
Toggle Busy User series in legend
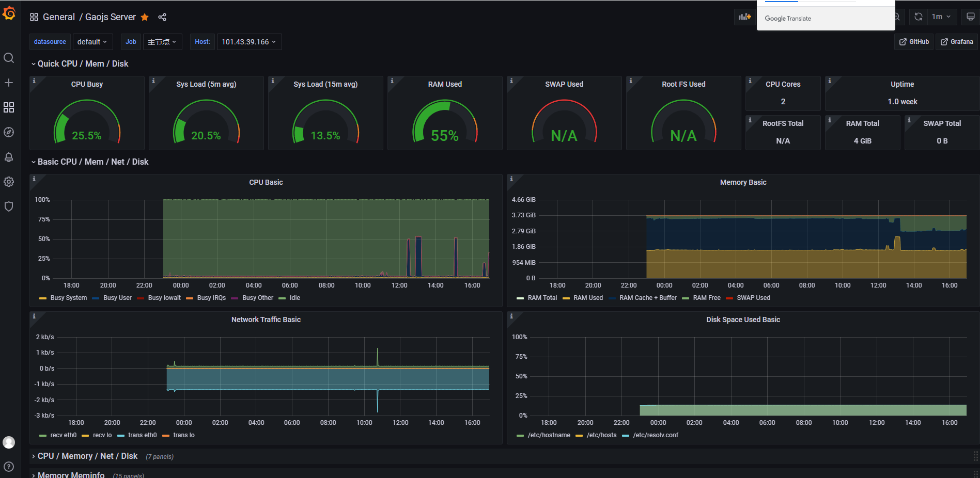pyautogui.click(x=117, y=298)
